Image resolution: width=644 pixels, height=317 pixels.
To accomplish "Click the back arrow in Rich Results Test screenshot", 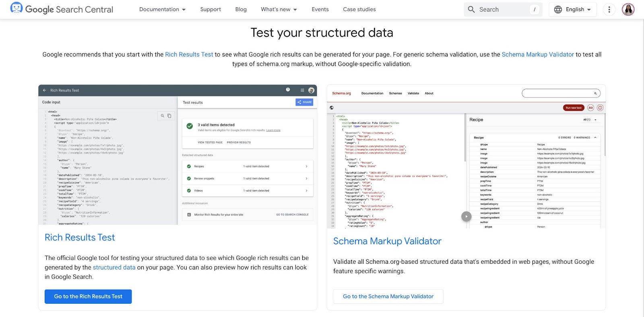I will tap(44, 90).
